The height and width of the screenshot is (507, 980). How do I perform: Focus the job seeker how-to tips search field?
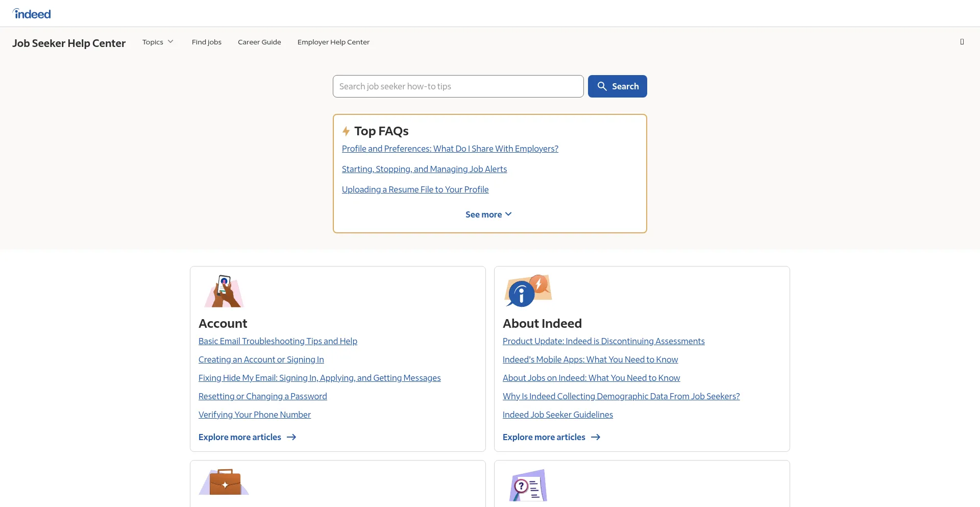click(x=458, y=86)
